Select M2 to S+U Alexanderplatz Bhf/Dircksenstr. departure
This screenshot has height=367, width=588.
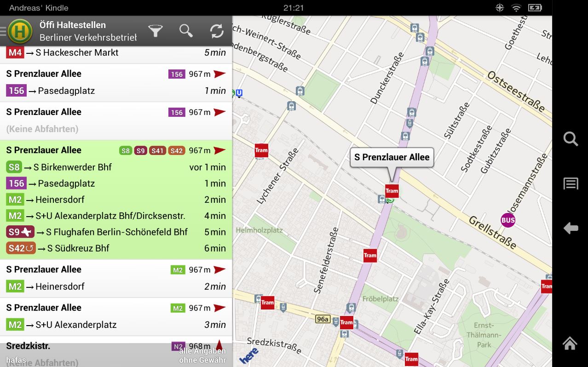click(116, 216)
